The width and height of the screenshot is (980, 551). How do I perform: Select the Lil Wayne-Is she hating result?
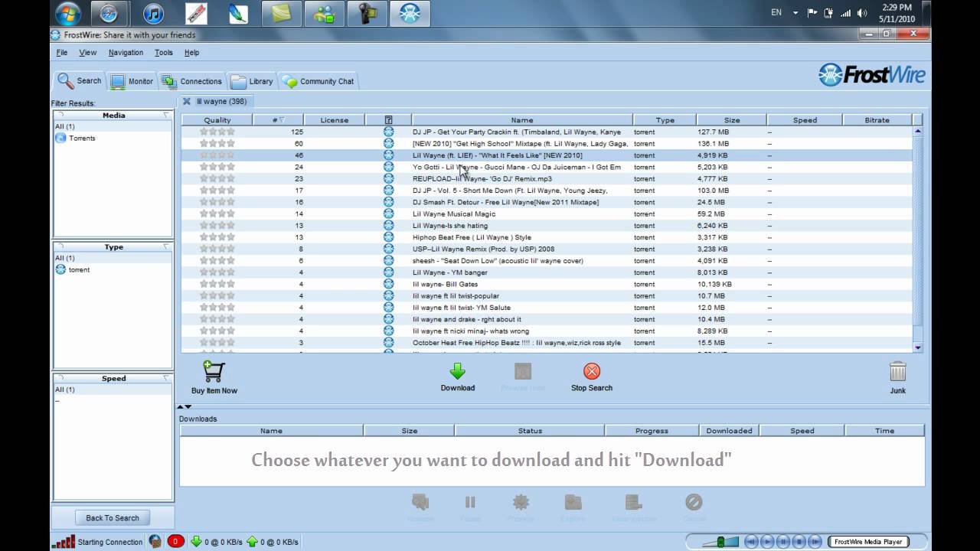point(547,226)
